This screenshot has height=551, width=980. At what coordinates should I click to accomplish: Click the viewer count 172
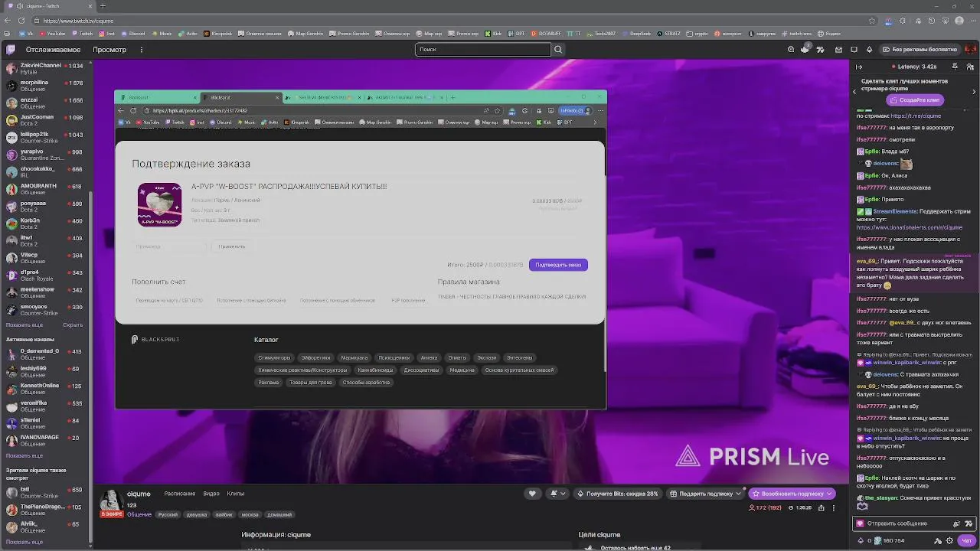coord(766,507)
